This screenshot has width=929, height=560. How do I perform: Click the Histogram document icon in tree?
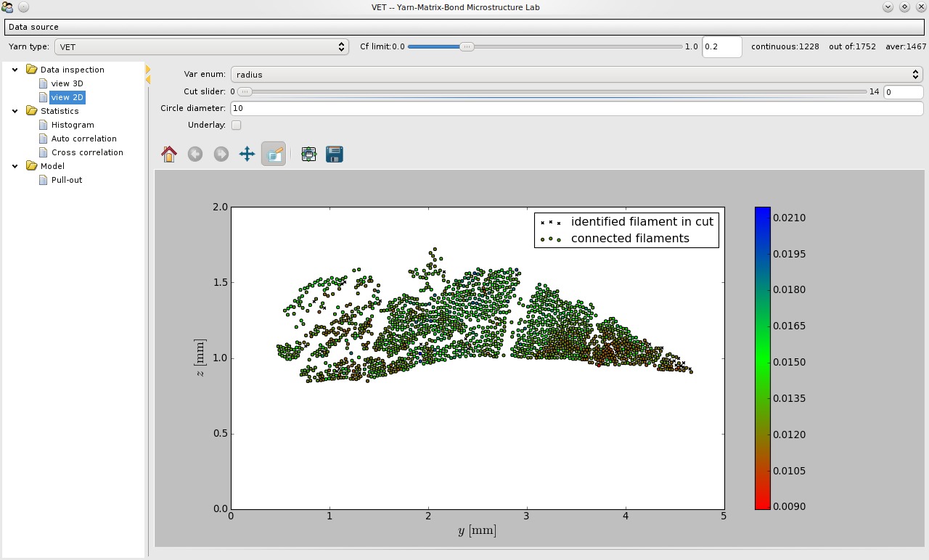[x=44, y=125]
